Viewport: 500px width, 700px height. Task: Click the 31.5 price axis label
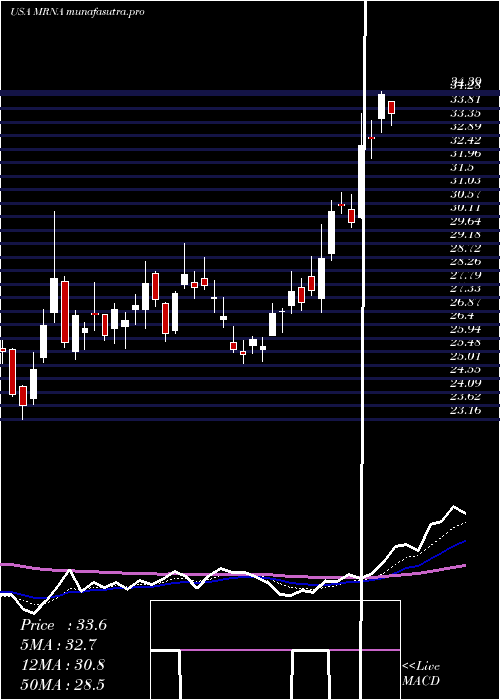[x=462, y=167]
